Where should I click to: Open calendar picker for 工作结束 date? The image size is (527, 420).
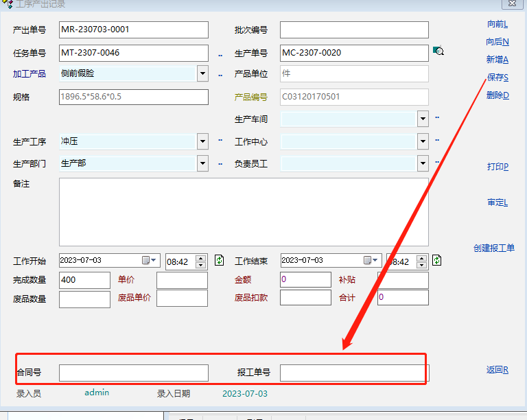371,261
